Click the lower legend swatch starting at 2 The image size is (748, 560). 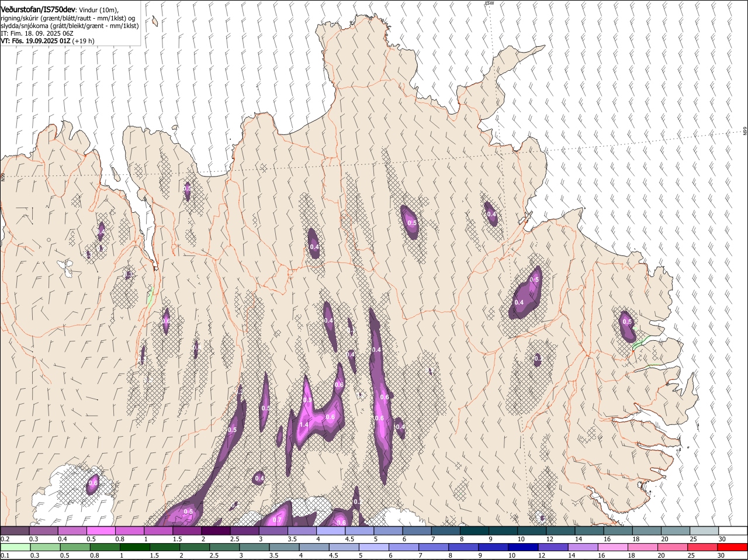point(195,547)
